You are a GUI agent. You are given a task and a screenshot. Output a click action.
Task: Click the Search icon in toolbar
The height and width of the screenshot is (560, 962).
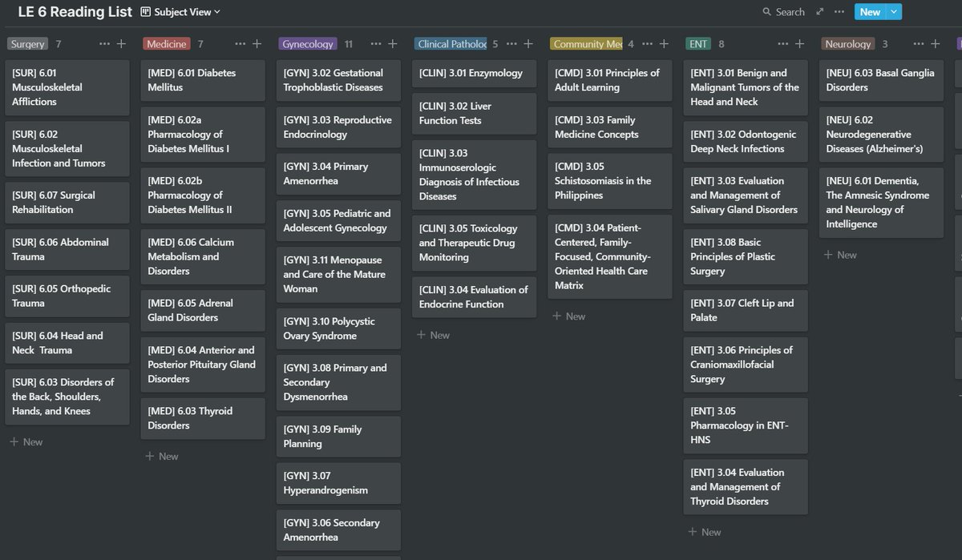pyautogui.click(x=767, y=12)
